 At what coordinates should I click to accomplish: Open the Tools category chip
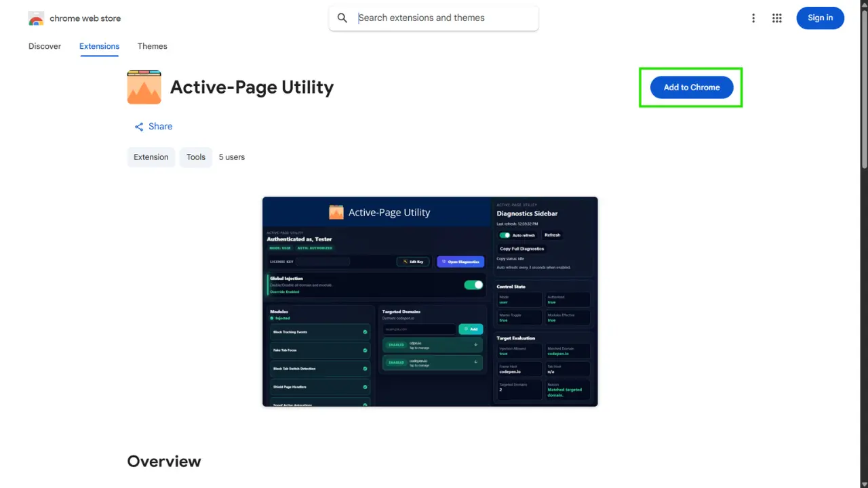[196, 157]
